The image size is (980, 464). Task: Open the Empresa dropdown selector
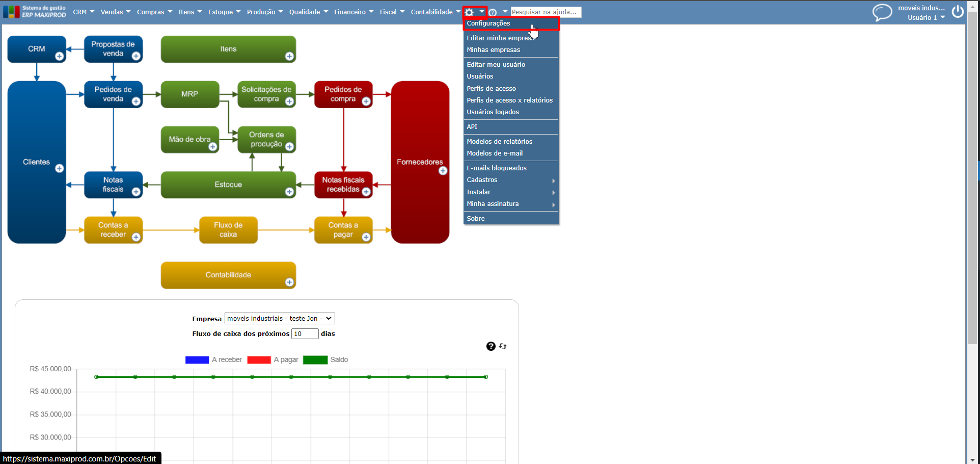coord(280,318)
